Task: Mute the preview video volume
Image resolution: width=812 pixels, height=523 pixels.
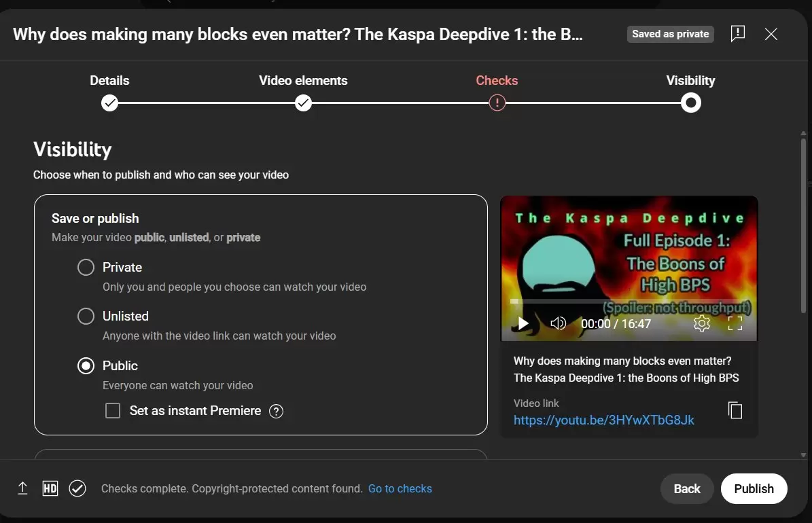Action: point(558,323)
